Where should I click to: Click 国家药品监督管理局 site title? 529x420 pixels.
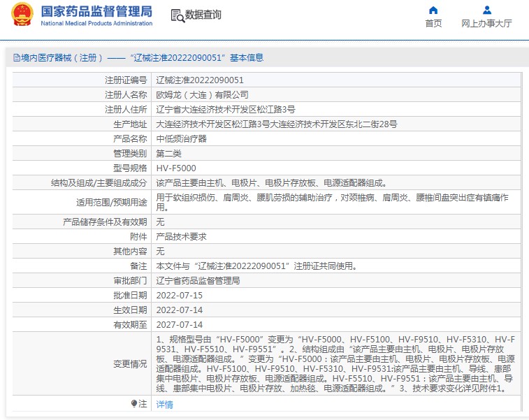click(x=96, y=11)
